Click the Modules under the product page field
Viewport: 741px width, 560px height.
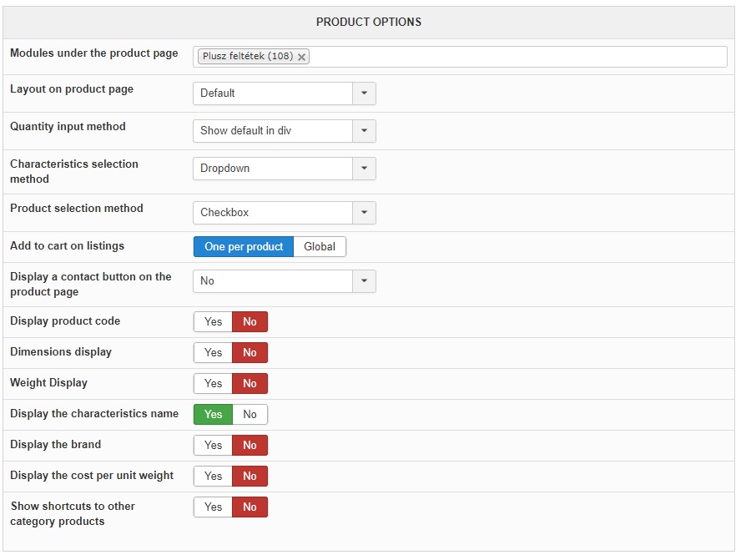tap(517, 57)
